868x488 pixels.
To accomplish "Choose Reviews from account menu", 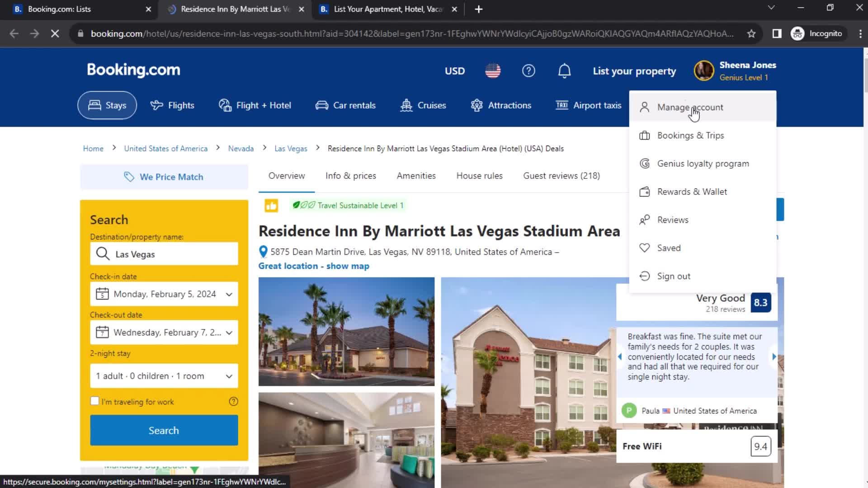I will 703,220.
